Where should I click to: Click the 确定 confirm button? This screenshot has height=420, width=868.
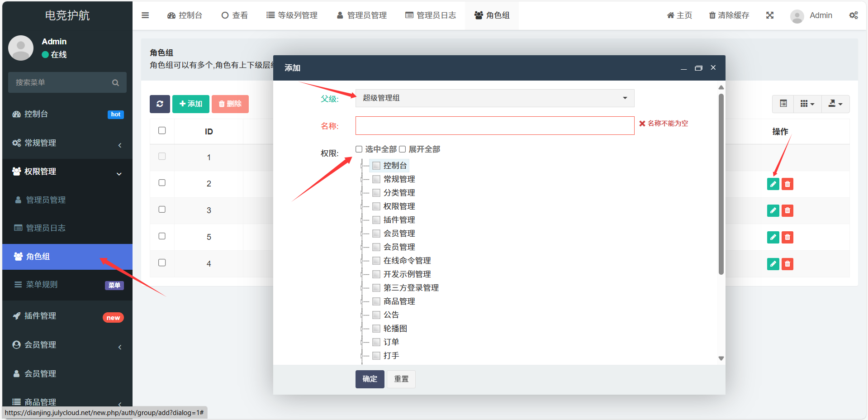click(370, 379)
